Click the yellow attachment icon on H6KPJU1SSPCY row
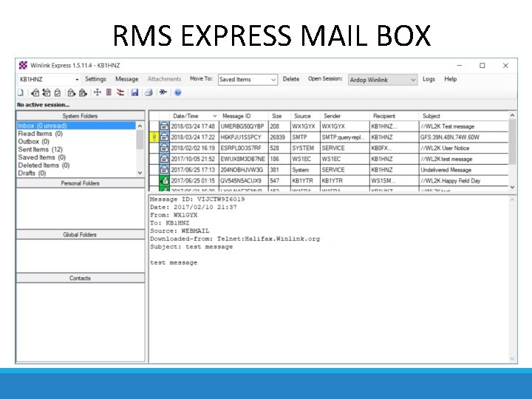This screenshot has height=399, width=532. tap(154, 137)
